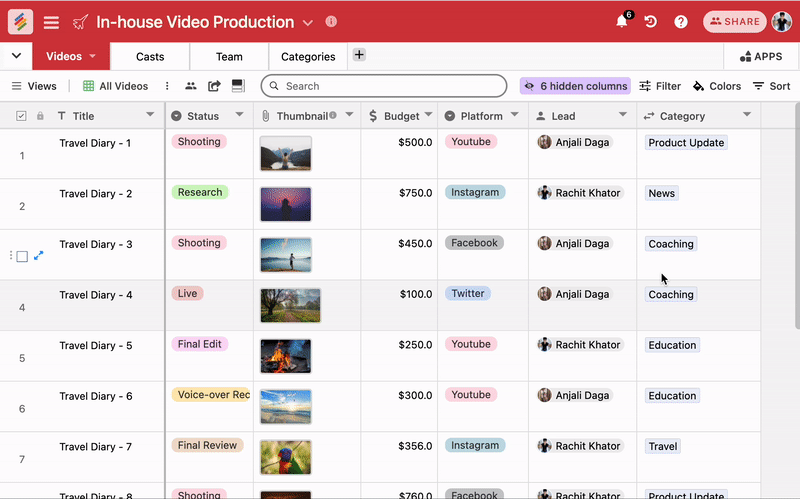
Task: Open the APPS panel
Action: click(761, 56)
